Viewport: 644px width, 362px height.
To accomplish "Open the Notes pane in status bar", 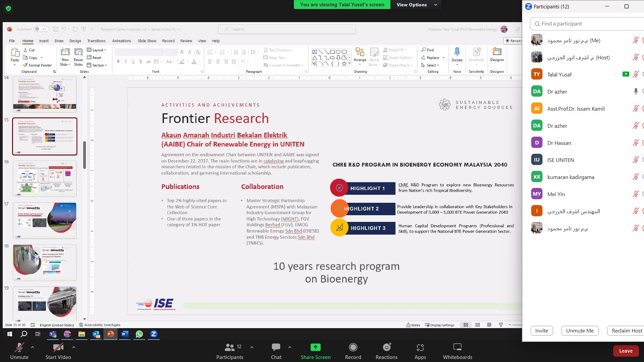I will point(413,325).
